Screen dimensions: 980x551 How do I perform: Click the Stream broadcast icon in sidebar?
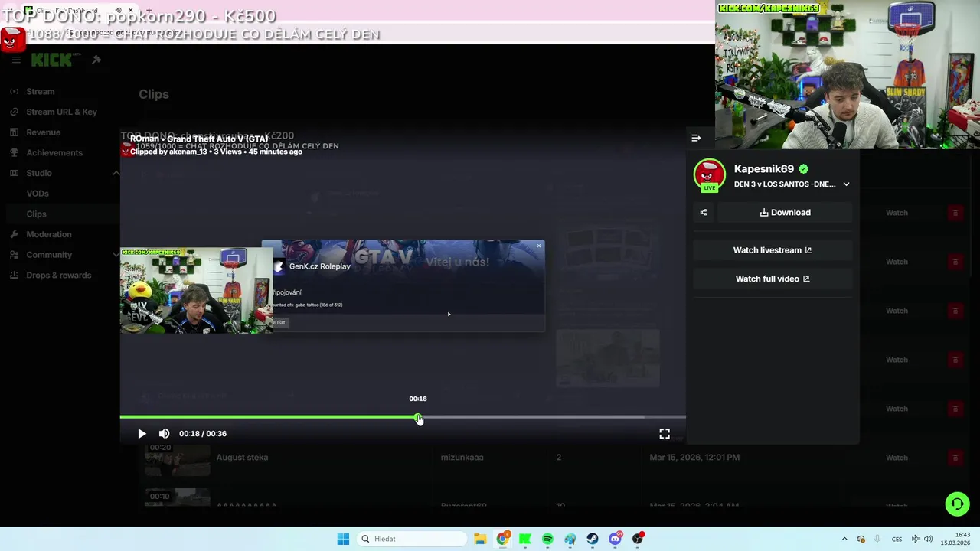pyautogui.click(x=15, y=92)
